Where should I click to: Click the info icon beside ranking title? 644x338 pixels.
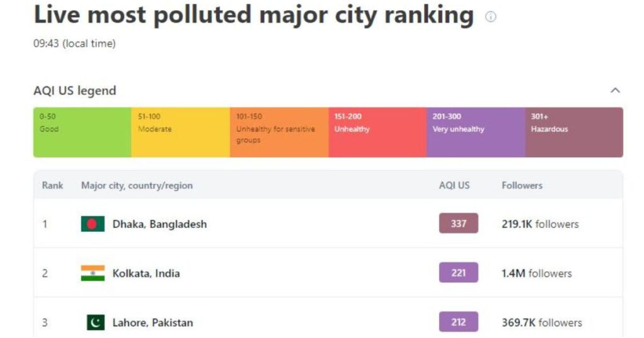point(491,17)
